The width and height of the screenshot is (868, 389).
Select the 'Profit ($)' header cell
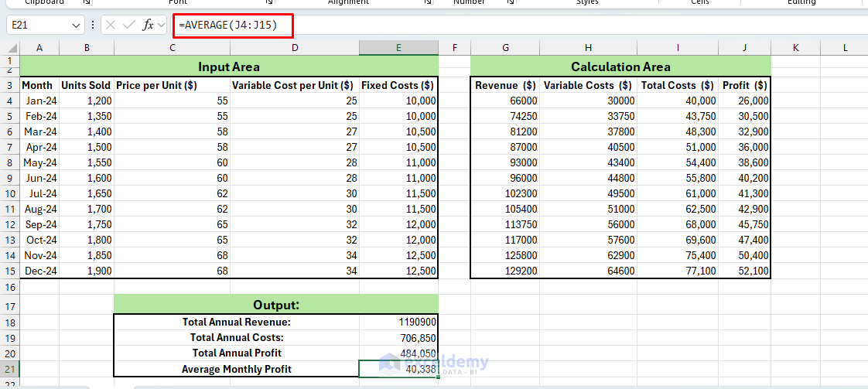(x=744, y=85)
